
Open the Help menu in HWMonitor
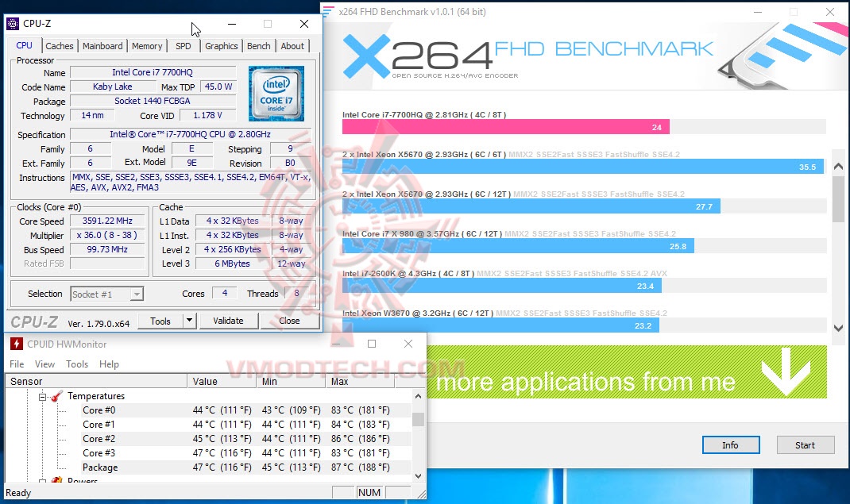pyautogui.click(x=109, y=364)
